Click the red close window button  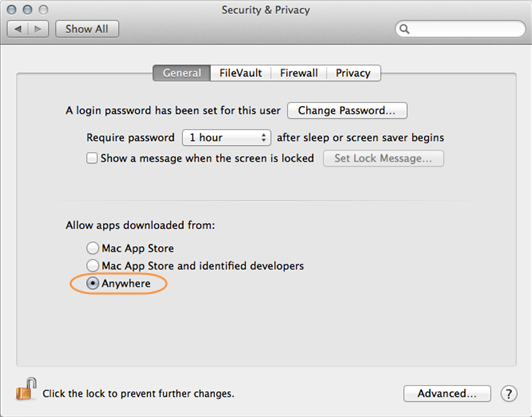pos(12,10)
